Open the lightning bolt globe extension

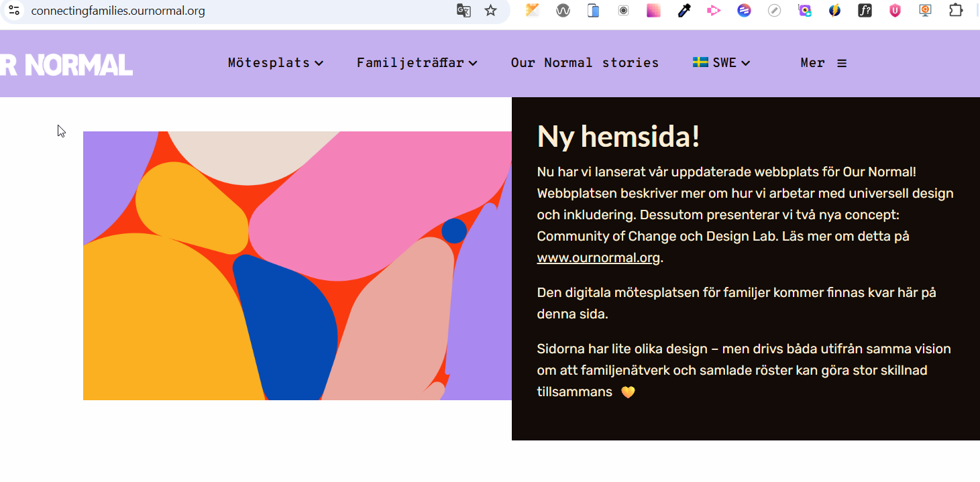[x=834, y=11]
